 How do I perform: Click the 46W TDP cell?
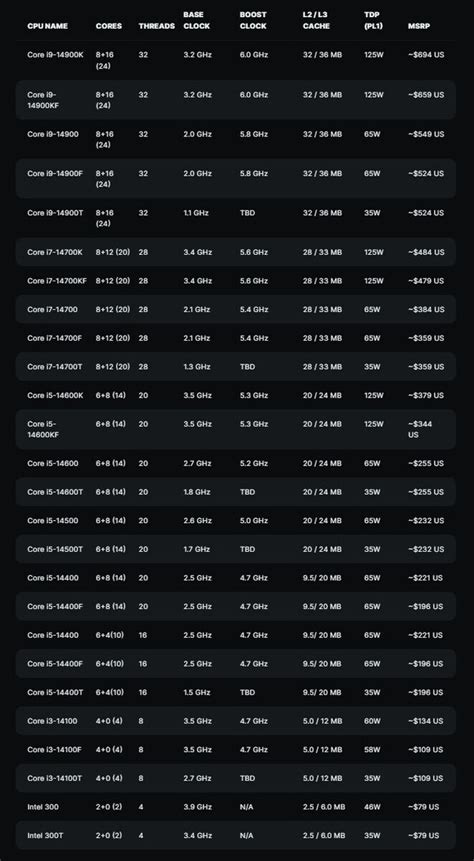(x=372, y=807)
